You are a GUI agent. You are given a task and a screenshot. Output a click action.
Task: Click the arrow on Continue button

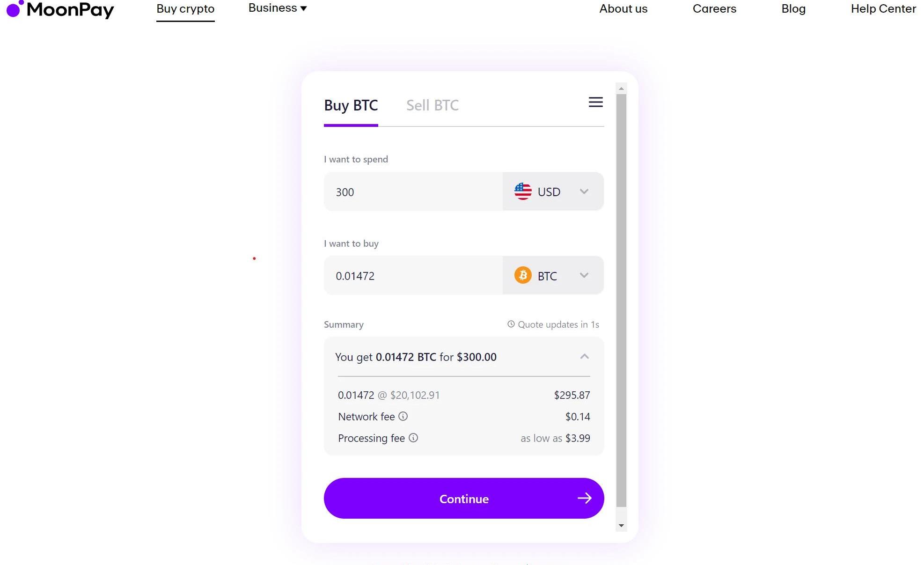[x=584, y=498]
